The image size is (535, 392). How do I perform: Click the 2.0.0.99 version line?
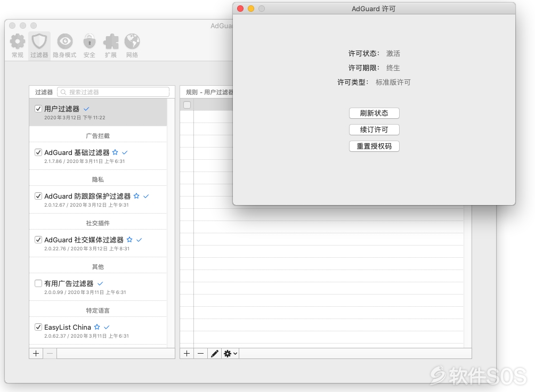(x=85, y=292)
